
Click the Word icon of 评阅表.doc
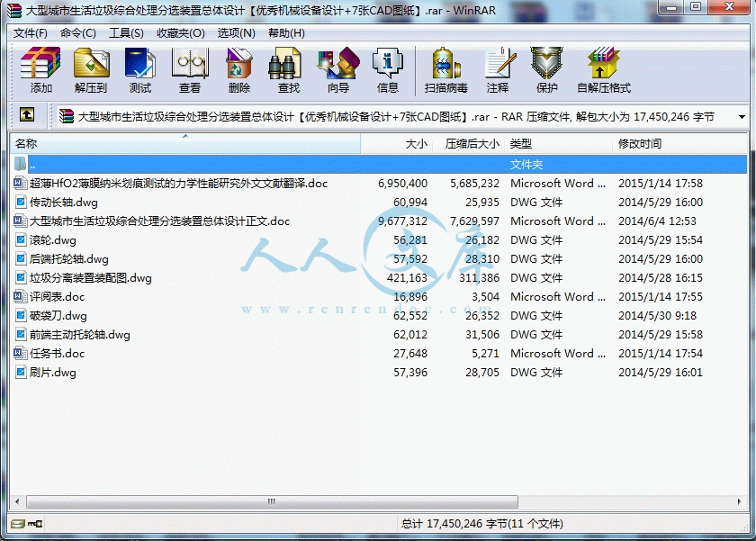tap(20, 296)
